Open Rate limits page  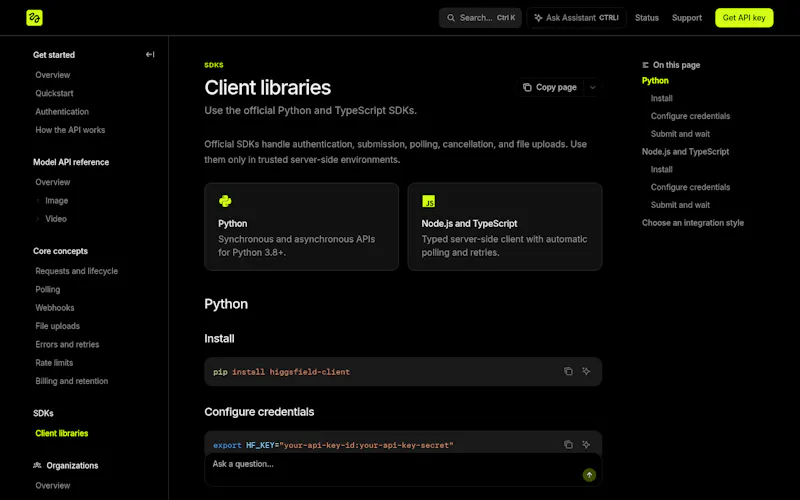coord(54,363)
